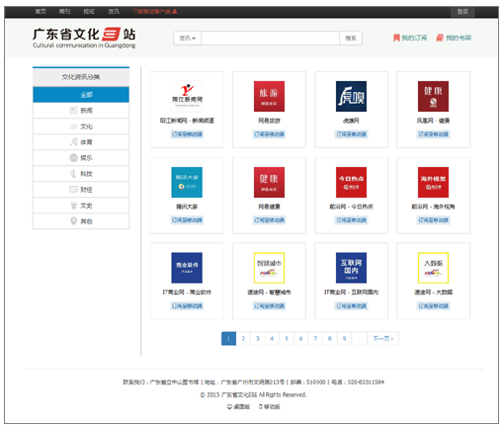Viewport: 504px width, 429px height.
Task: Open the yellow-bordered 大数据 thumbnail
Action: pos(433,268)
